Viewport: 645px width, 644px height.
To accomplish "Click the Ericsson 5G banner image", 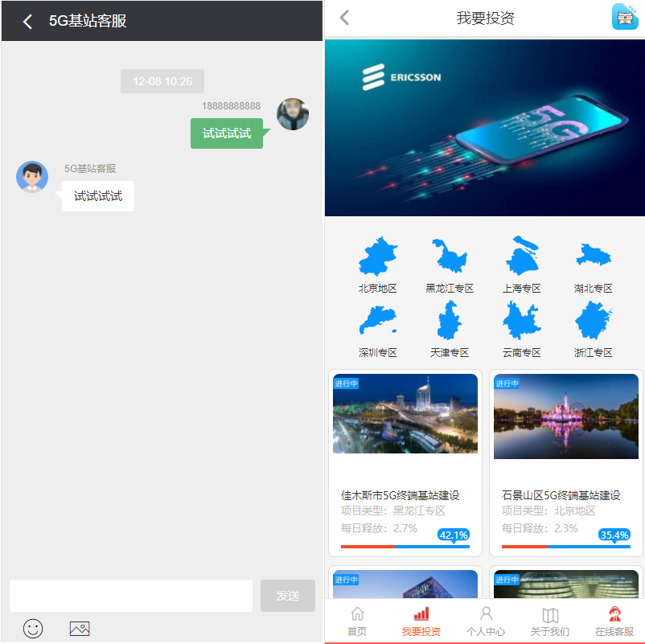I will 484,129.
